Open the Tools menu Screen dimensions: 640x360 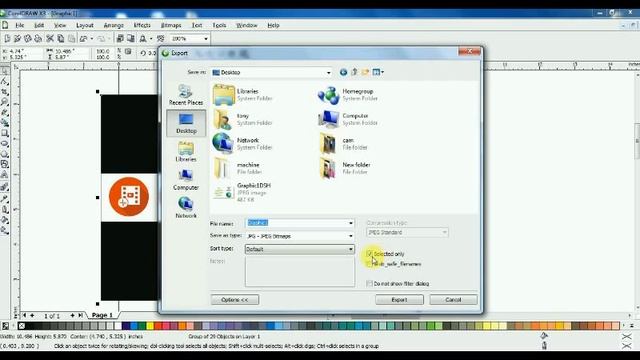219,25
